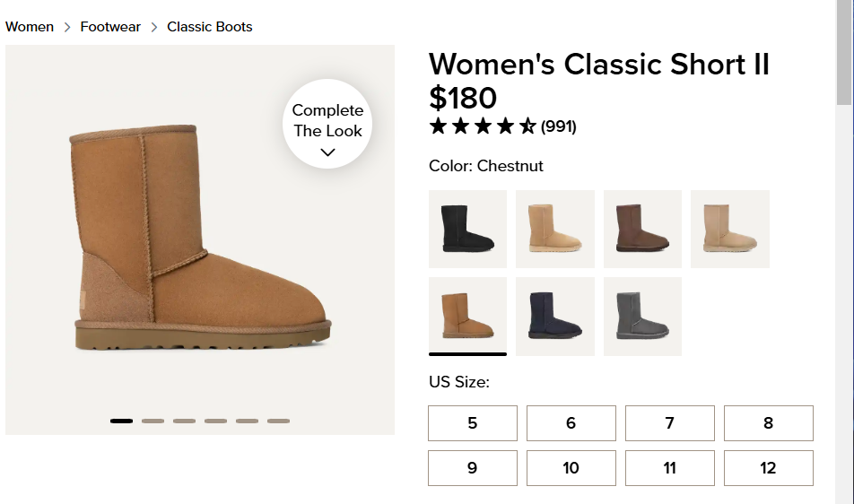Jump to the second image carousel dot
This screenshot has width=854, height=504.
pyautogui.click(x=152, y=421)
